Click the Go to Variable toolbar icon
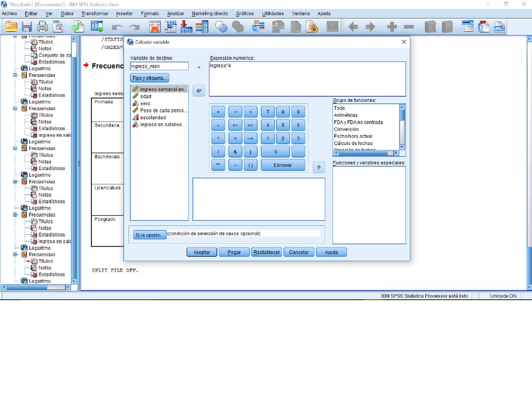Viewport: 532px width, 399px height. coord(186,26)
